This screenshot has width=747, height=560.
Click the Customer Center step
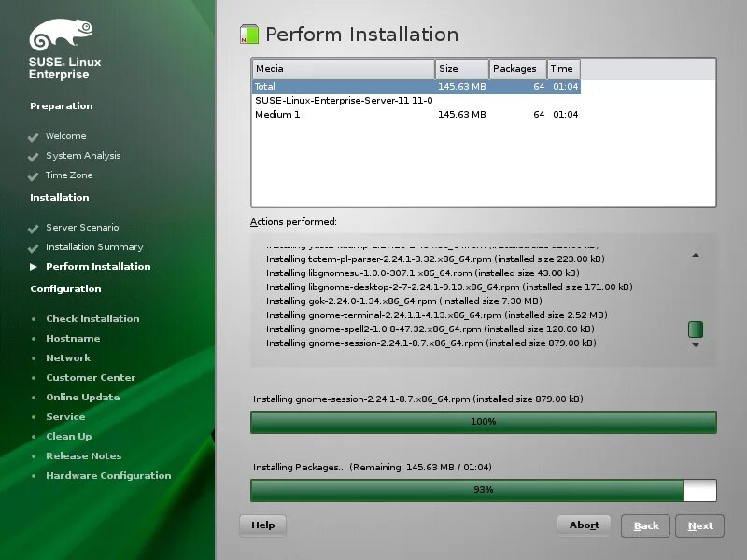[x=91, y=377]
